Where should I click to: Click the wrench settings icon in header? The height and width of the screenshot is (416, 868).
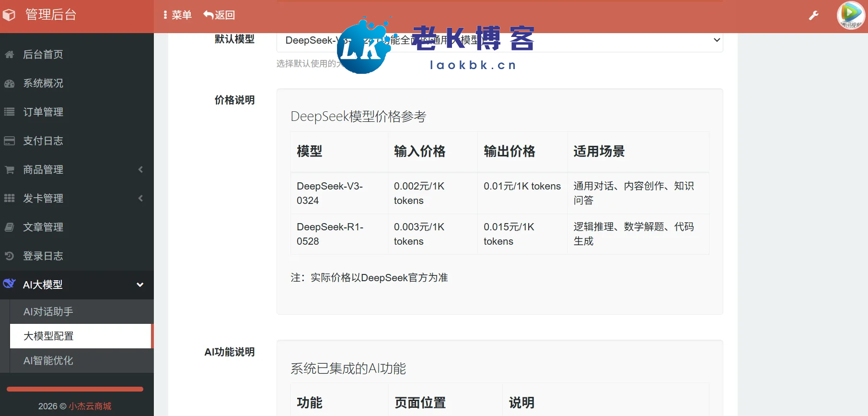[x=813, y=15]
